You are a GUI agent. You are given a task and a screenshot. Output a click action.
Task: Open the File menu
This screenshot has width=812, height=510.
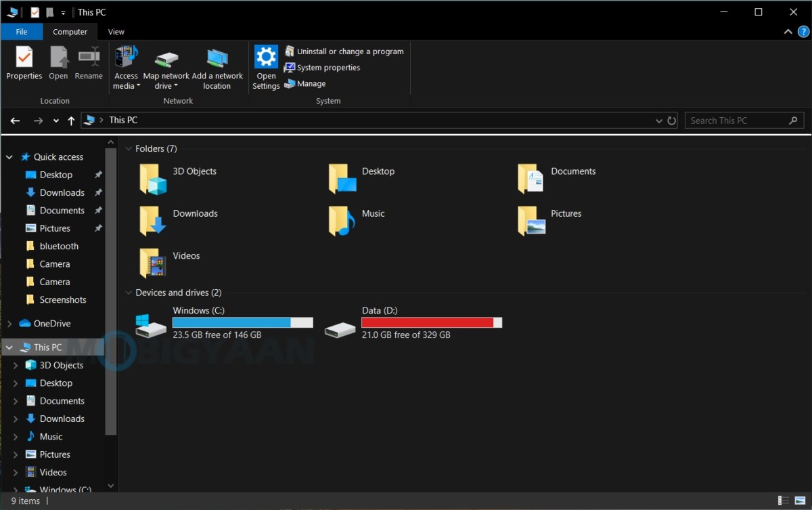(x=22, y=31)
